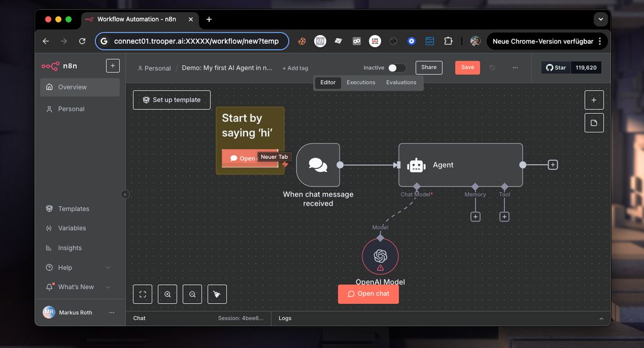The height and width of the screenshot is (348, 644).
Task: Add a Memory sub-node with plus
Action: [x=475, y=217]
